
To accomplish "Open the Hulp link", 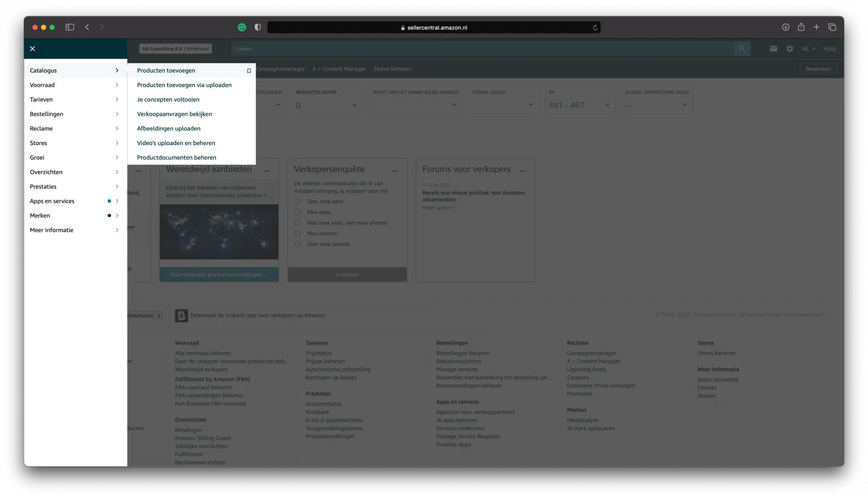I will (829, 49).
